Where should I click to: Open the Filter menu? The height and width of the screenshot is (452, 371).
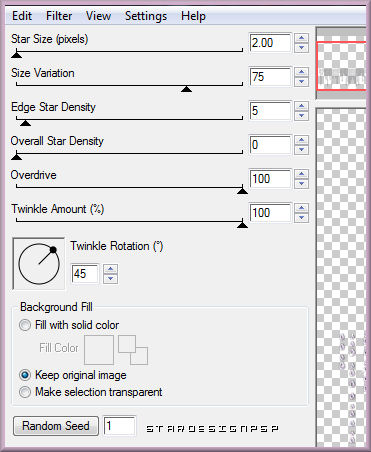[x=59, y=16]
